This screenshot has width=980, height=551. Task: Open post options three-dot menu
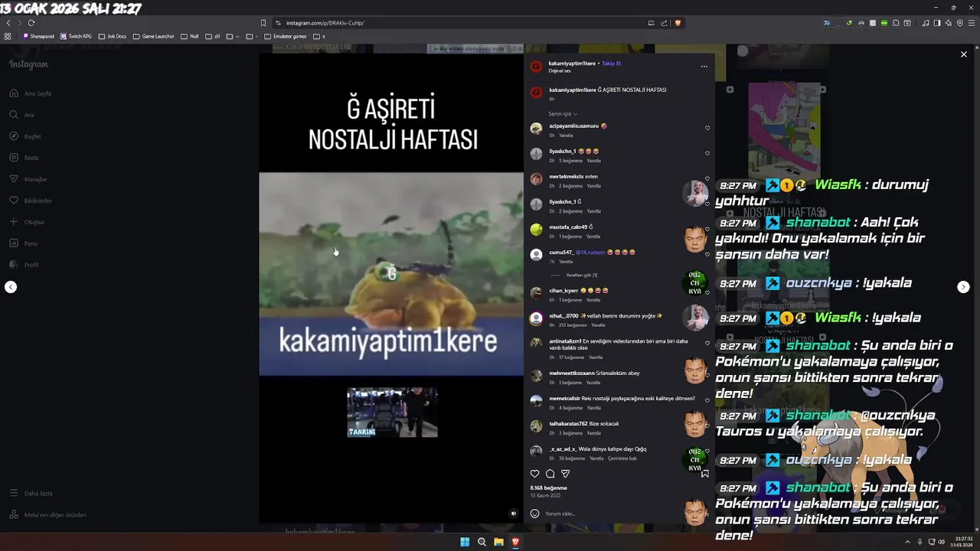click(704, 67)
